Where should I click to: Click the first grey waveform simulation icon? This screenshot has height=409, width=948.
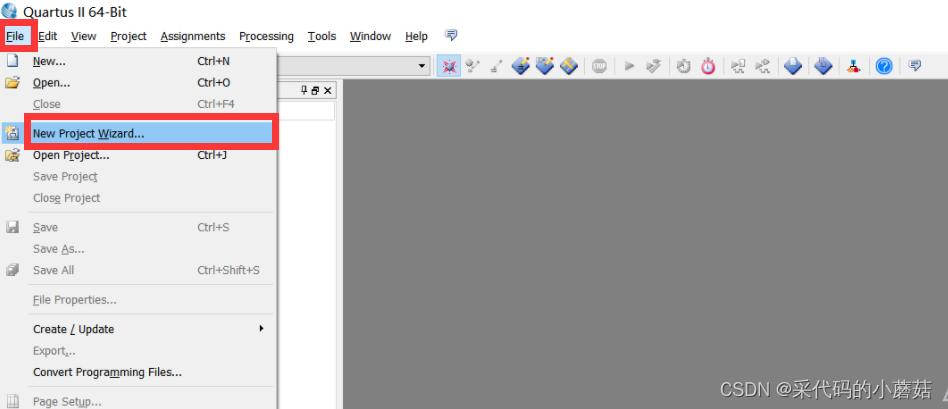pos(738,66)
